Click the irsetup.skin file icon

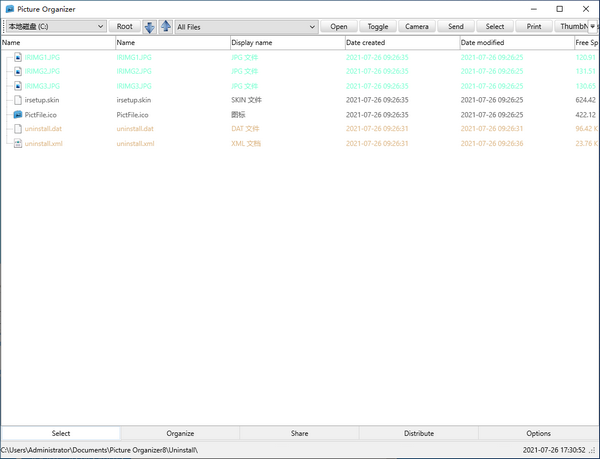coord(17,101)
